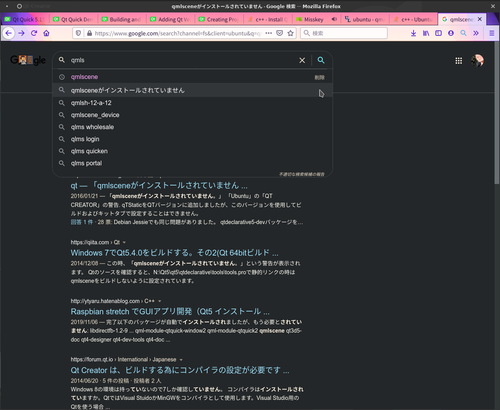
Task: Open the Google account avatar
Action: (478, 61)
